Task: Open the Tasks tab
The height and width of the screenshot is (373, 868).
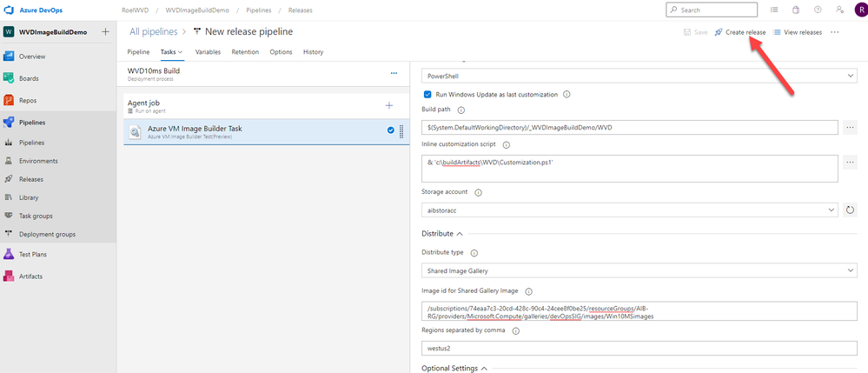Action: pyautogui.click(x=172, y=52)
